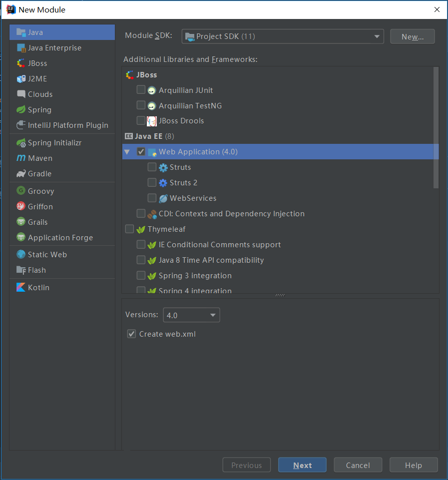Check Java 8 Time API compatibility checkbox

click(x=141, y=260)
